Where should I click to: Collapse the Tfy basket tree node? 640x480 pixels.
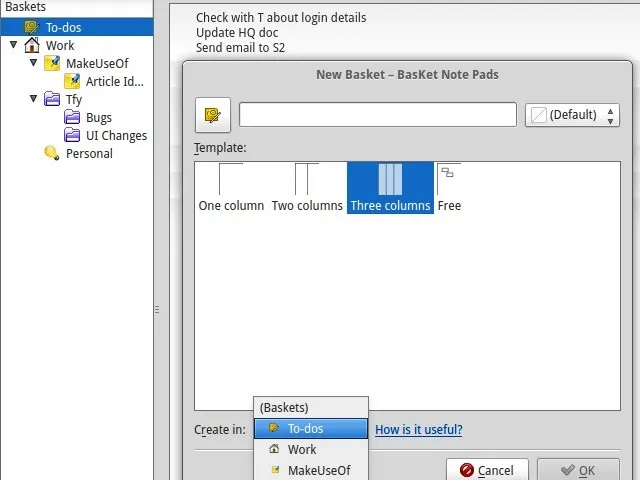tap(33, 99)
